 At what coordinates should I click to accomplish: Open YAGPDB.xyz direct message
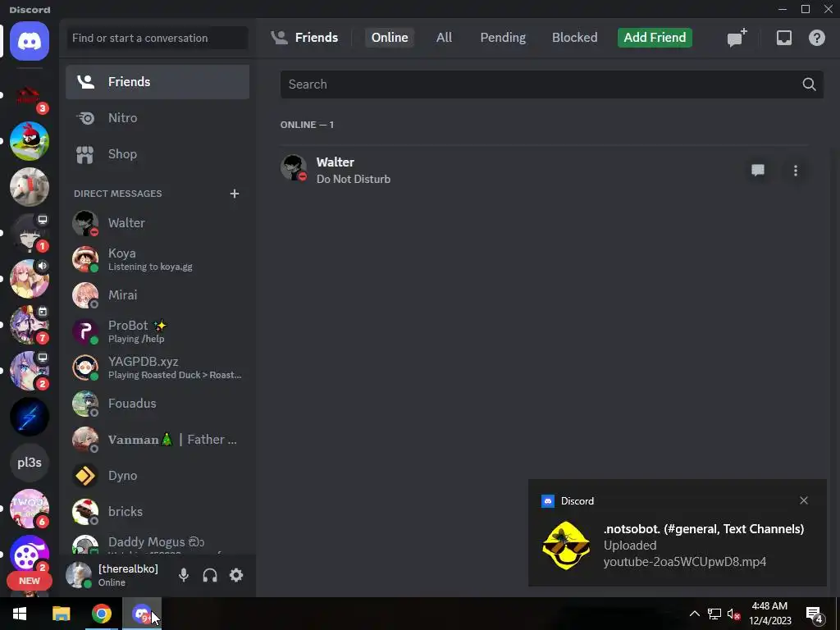(157, 367)
